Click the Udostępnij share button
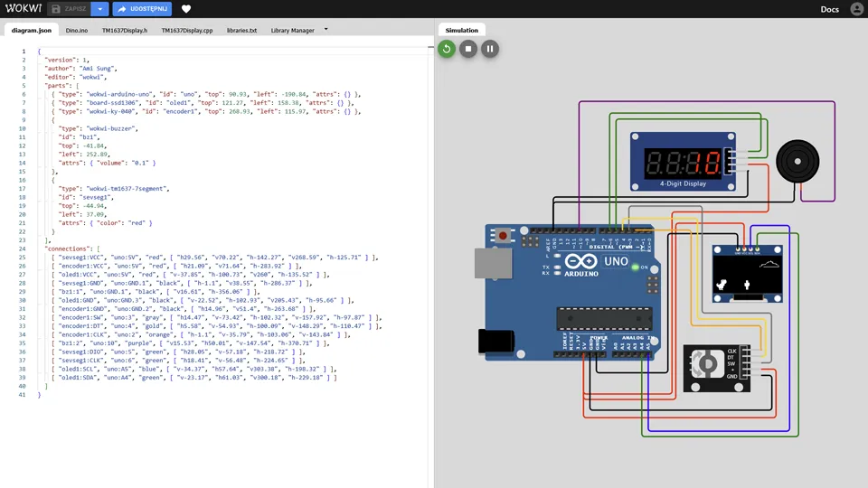 tap(142, 9)
